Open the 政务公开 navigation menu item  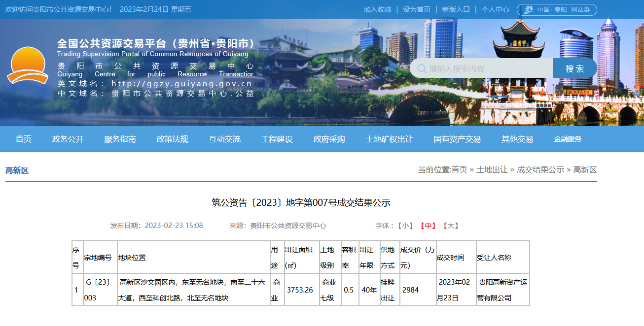(x=68, y=139)
